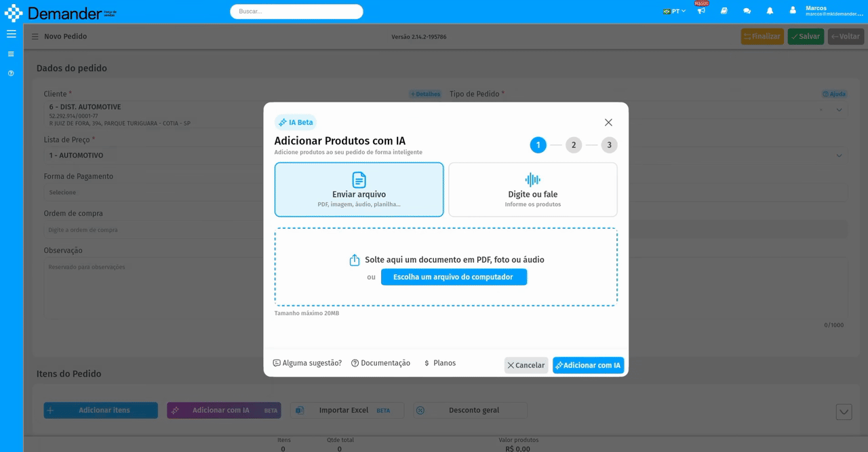
Task: Open the notifications bell
Action: click(770, 11)
